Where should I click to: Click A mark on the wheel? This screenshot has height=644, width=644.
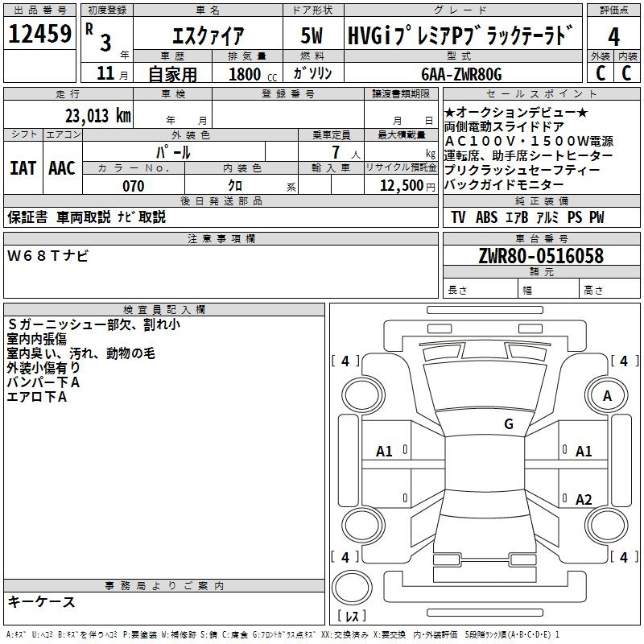607,396
